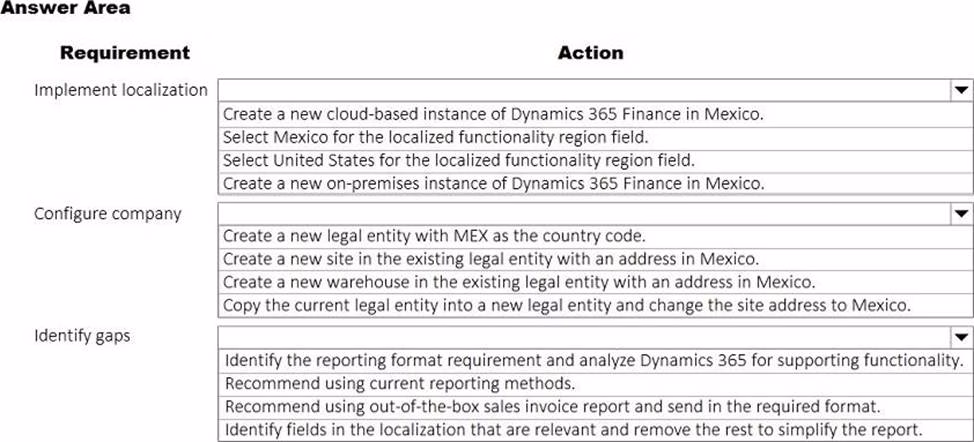Choose 'Recommend using current reporting methods'

tap(400, 383)
